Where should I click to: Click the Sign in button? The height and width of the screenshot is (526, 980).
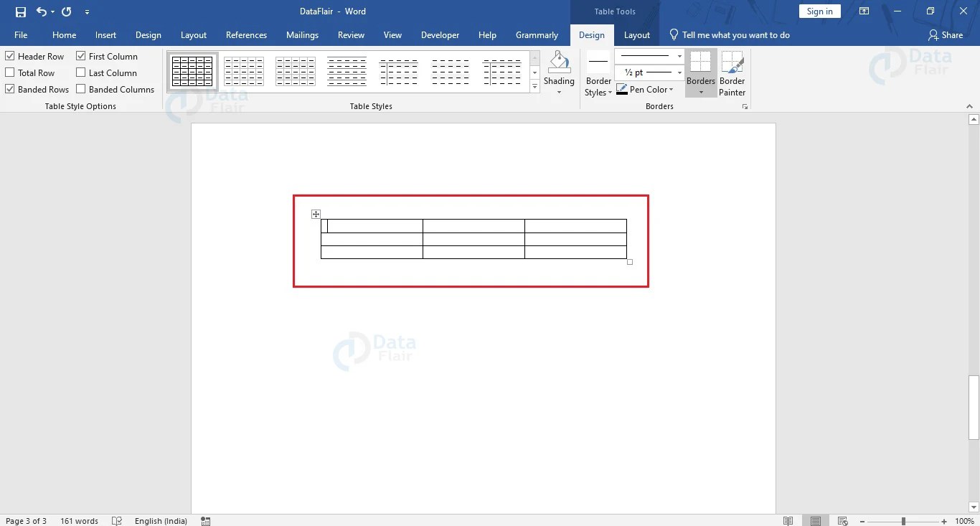[819, 11]
